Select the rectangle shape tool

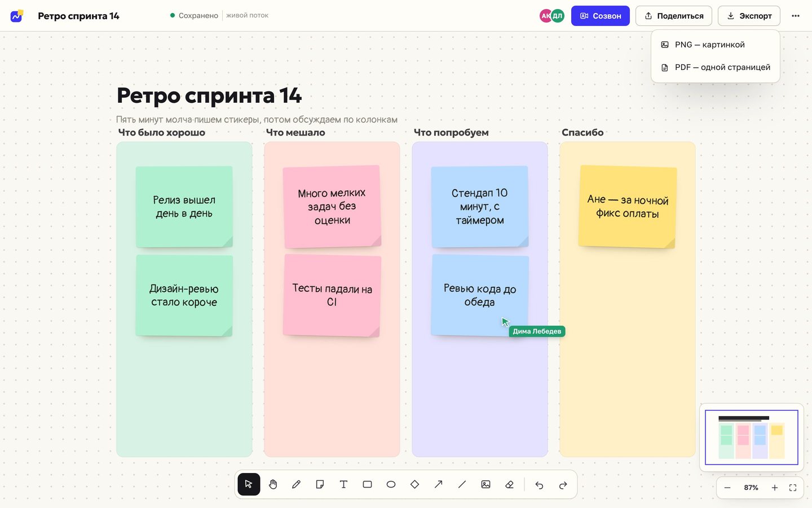coord(367,484)
